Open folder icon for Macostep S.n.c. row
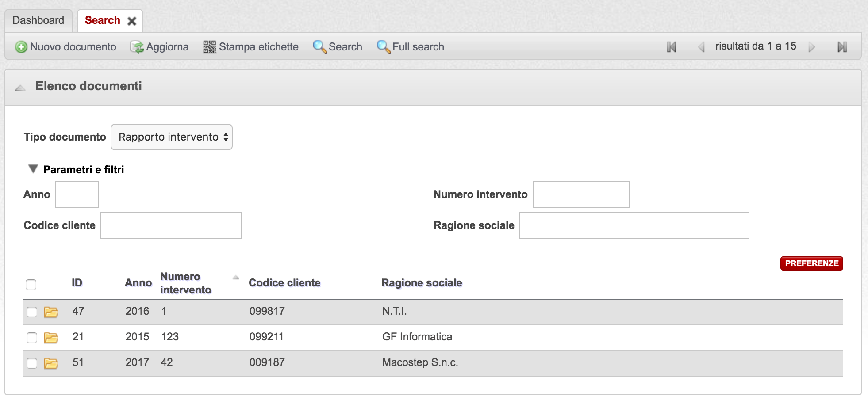The height and width of the screenshot is (404, 868). (x=51, y=363)
